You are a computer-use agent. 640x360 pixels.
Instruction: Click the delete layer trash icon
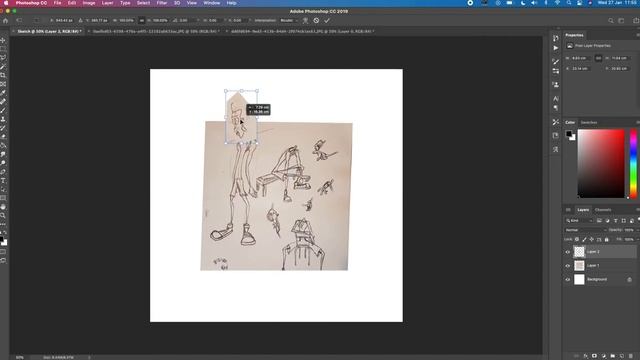pyautogui.click(x=631, y=356)
